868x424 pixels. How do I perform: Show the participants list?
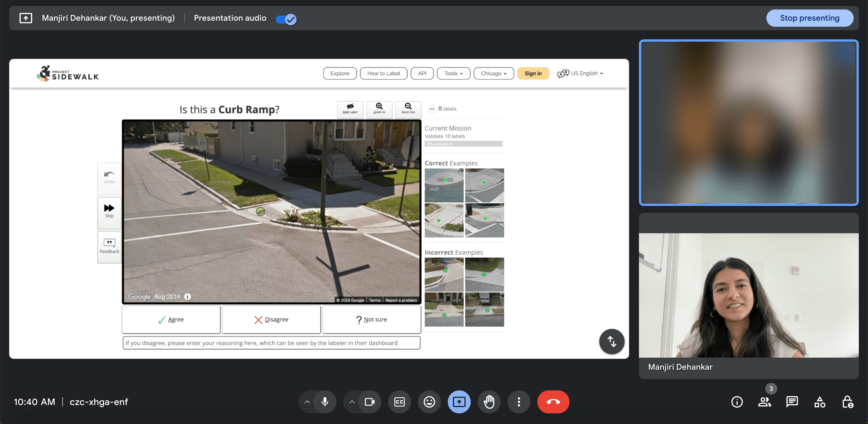[x=764, y=402]
